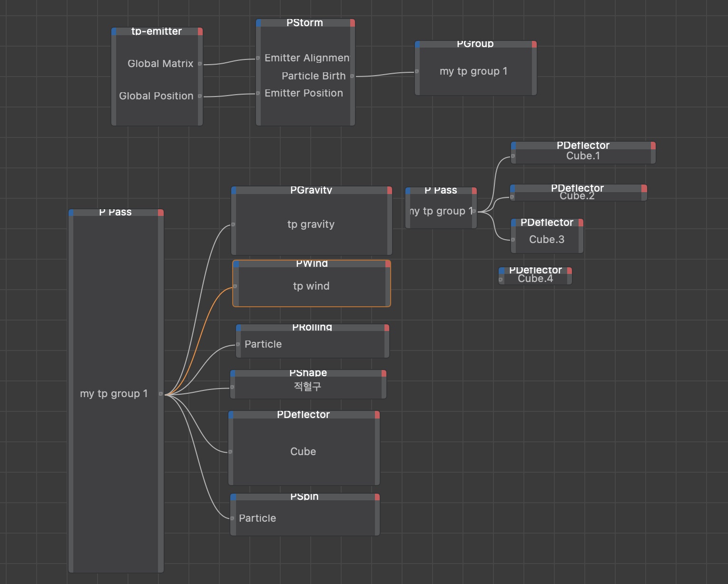Click red corner of PDeflector Cube.4 node
This screenshot has height=584, width=728.
pyautogui.click(x=570, y=271)
